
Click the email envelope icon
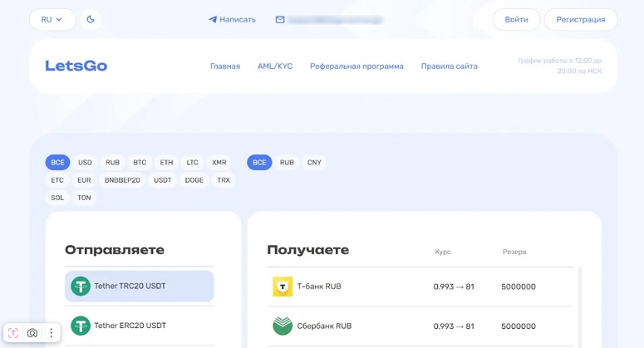[280, 19]
